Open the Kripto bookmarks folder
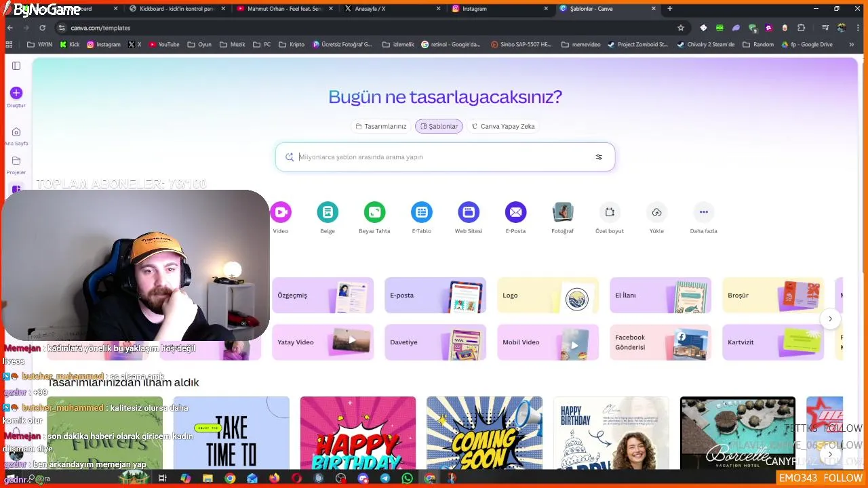The width and height of the screenshot is (868, 488). tap(292, 45)
